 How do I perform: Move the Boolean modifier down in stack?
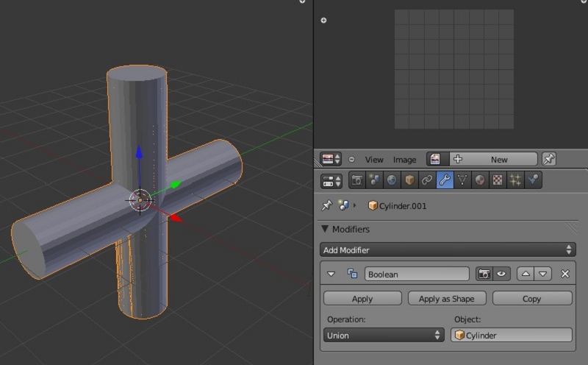(x=542, y=274)
